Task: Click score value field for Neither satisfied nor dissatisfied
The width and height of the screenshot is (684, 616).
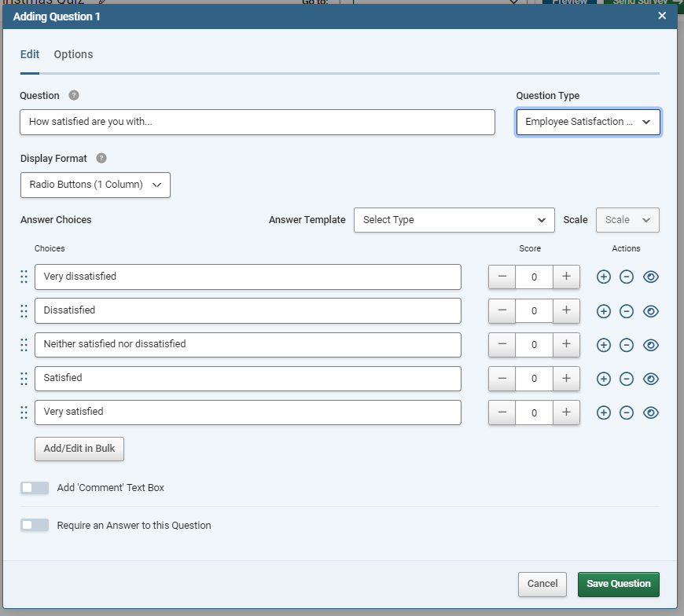Action: tap(534, 345)
